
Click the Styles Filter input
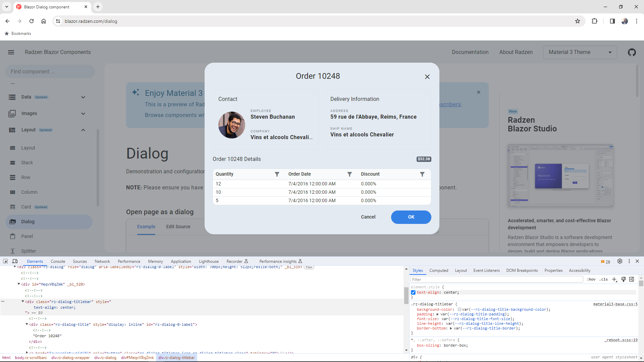click(x=497, y=280)
